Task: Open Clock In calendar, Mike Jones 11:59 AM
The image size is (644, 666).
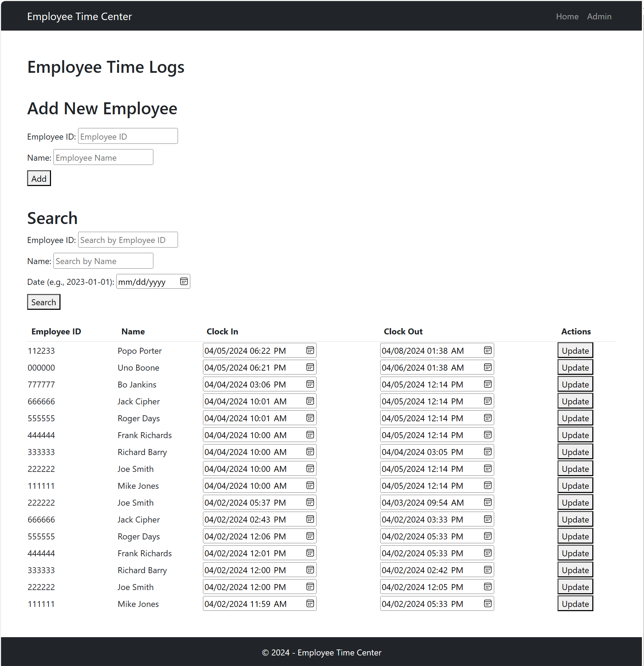Action: click(x=310, y=603)
